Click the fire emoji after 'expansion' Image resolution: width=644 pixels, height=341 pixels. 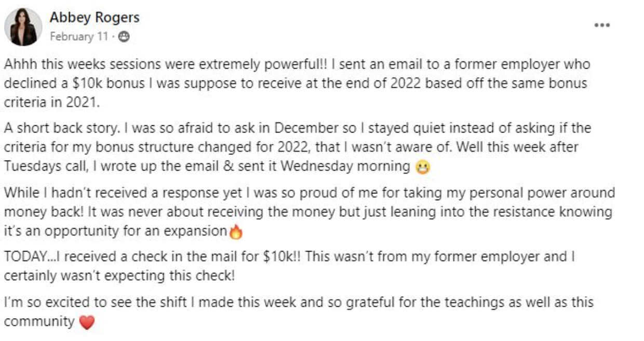236,232
